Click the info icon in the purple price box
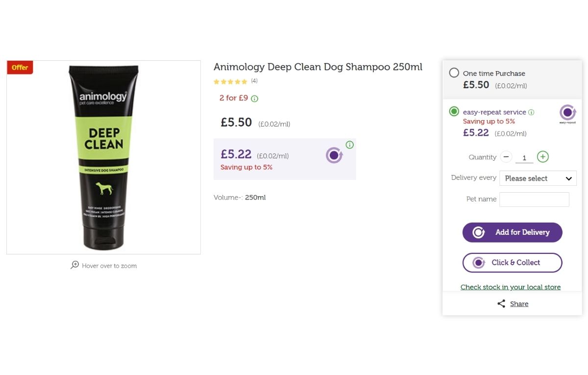 [x=349, y=145]
